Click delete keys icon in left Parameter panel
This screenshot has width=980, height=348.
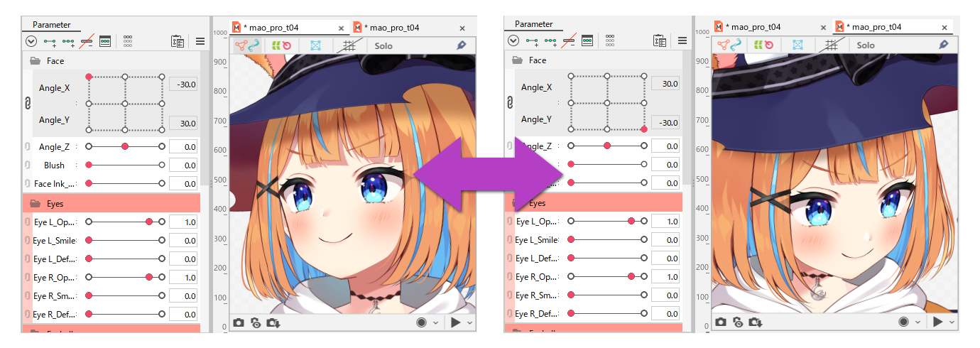(x=87, y=41)
